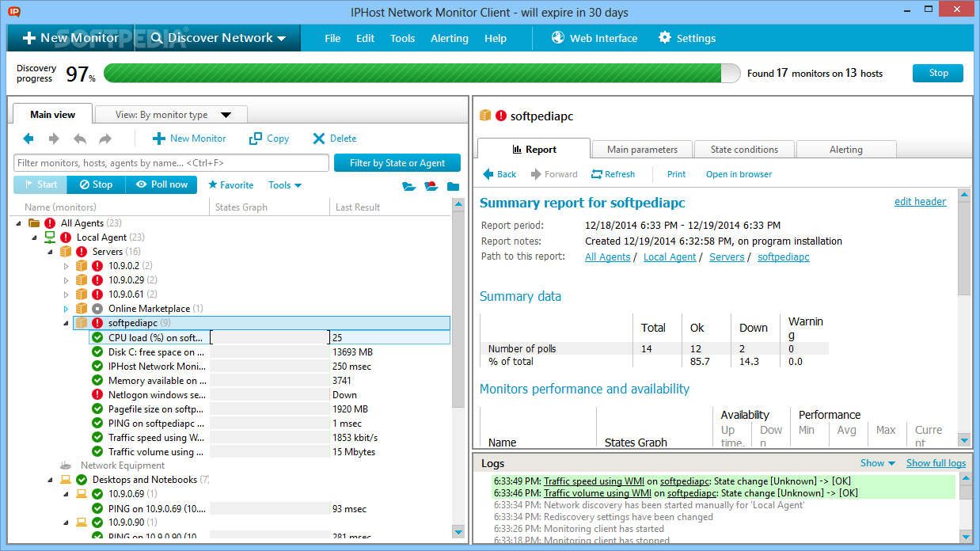Viewport: 980px width, 551px height.
Task: Click the Copy icon button
Action: (x=269, y=139)
